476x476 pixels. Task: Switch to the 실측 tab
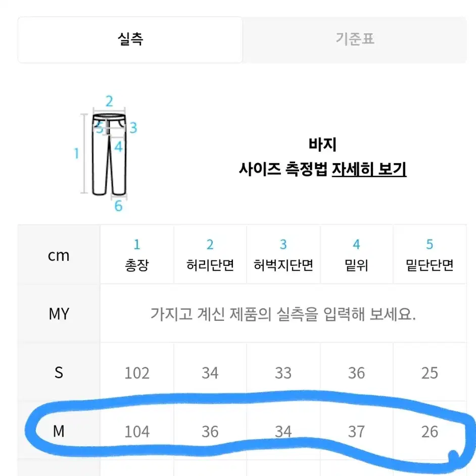click(130, 40)
